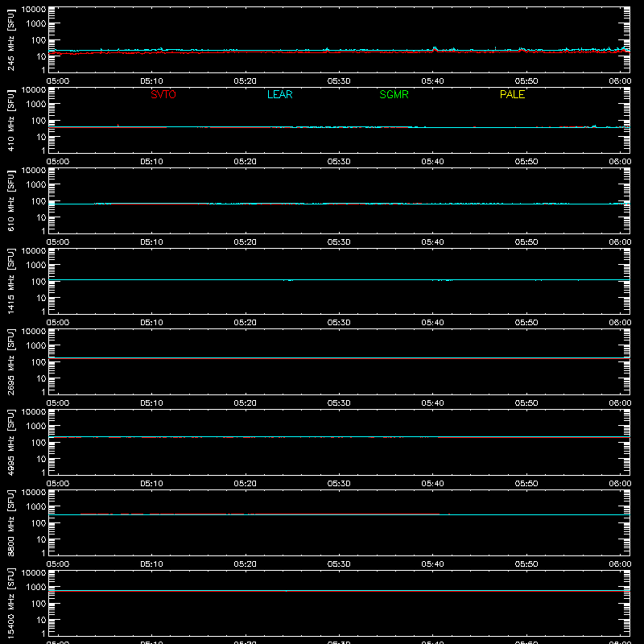The image size is (644, 644).
Task: Click the cyan LEAR station legend label
Action: pos(279,94)
